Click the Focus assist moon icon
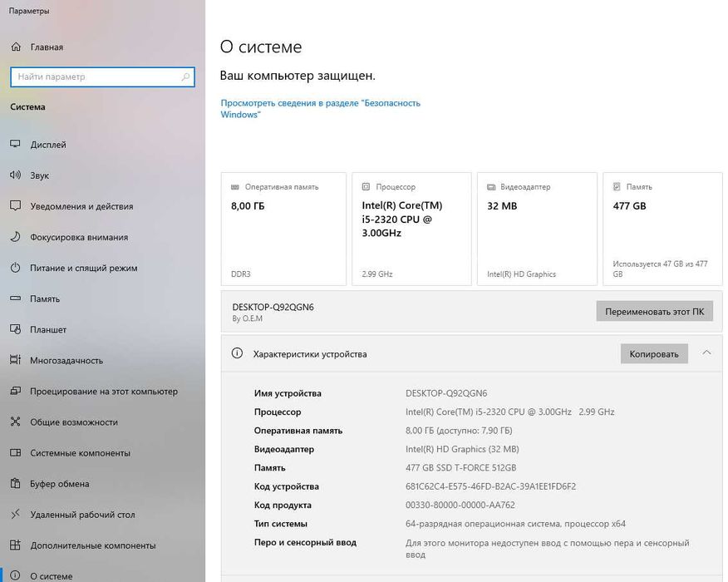Viewport: 728px width, 582px height. [x=15, y=237]
